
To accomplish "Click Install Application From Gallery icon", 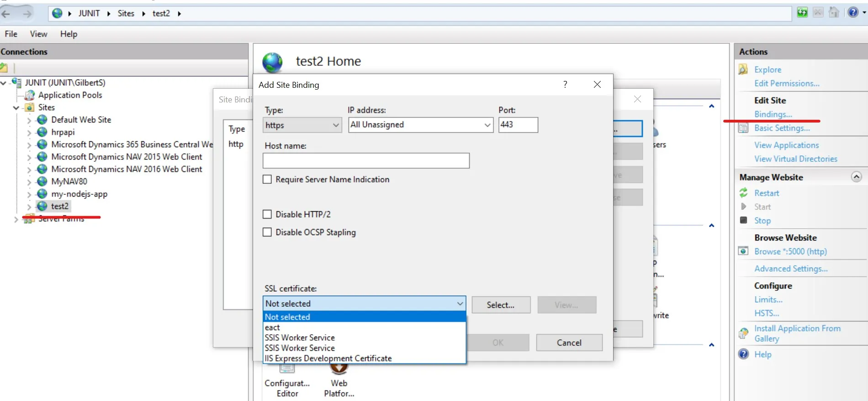I will click(744, 333).
